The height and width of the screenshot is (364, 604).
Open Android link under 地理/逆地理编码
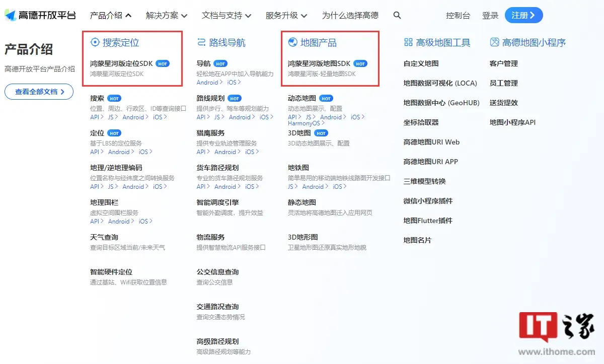[x=135, y=187]
